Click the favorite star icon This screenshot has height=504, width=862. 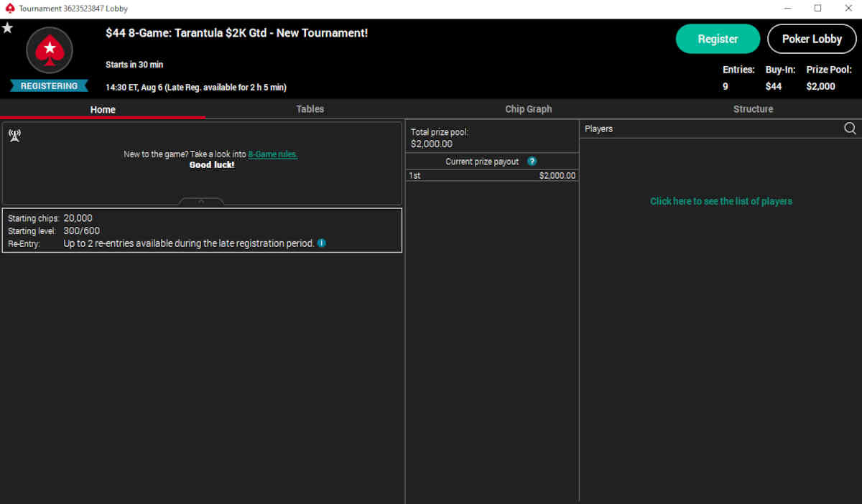[7, 28]
